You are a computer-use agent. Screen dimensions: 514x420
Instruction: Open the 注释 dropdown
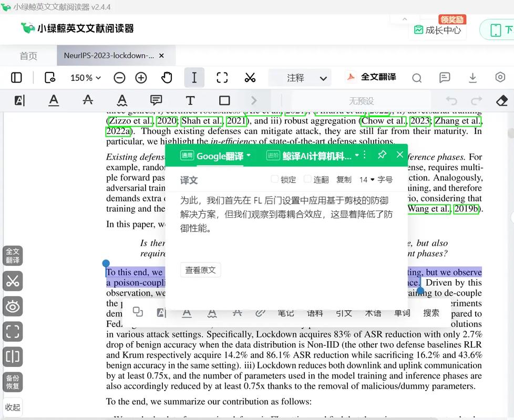click(x=300, y=78)
